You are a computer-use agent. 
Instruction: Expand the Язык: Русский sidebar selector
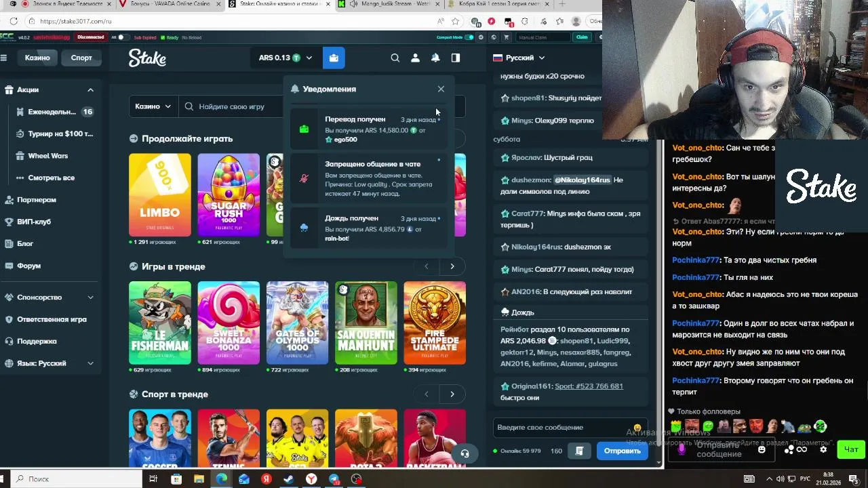pyautogui.click(x=90, y=363)
